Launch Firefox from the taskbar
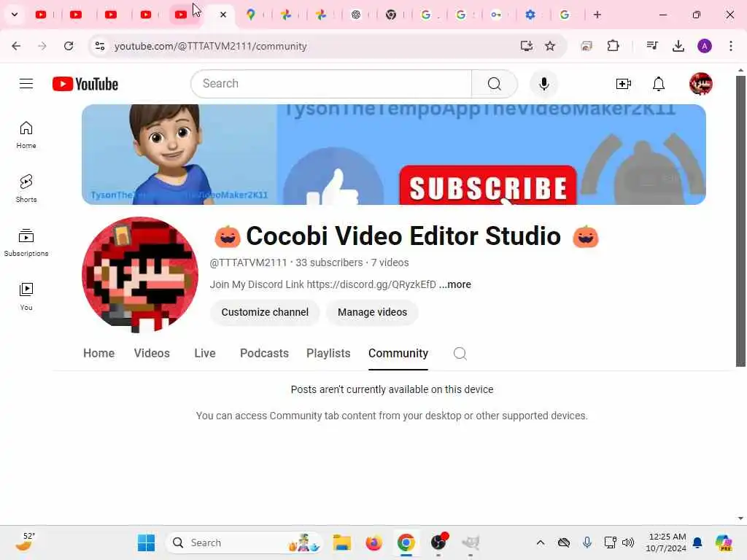This screenshot has height=560, width=747. click(374, 542)
